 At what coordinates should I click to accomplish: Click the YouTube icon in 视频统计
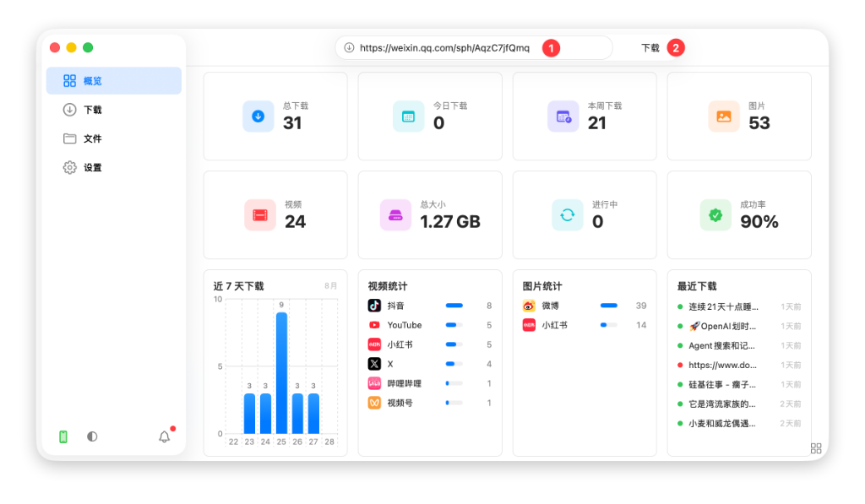(x=374, y=325)
